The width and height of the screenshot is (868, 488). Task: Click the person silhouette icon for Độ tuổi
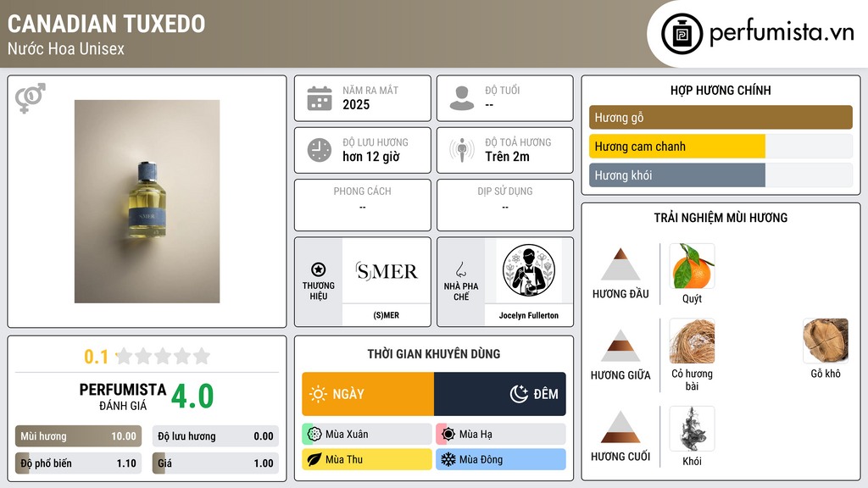[462, 98]
